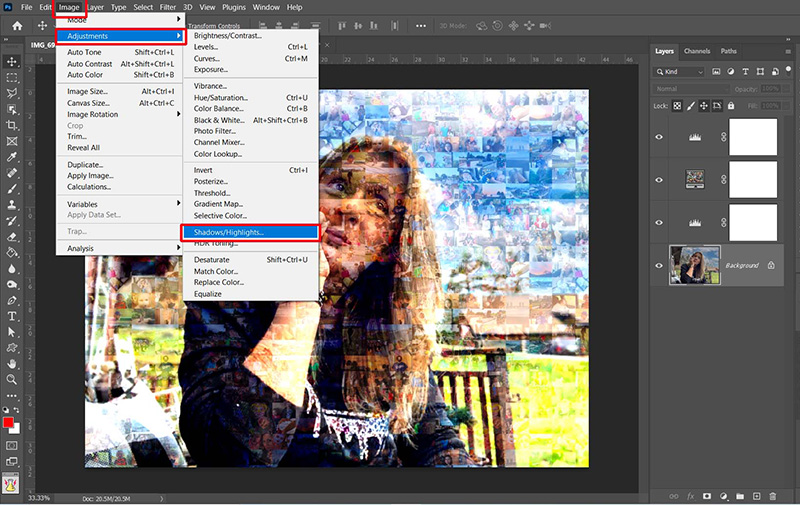Hide the layer with image thumbnail icon
Viewport: 800px width, 505px height.
pyautogui.click(x=659, y=180)
